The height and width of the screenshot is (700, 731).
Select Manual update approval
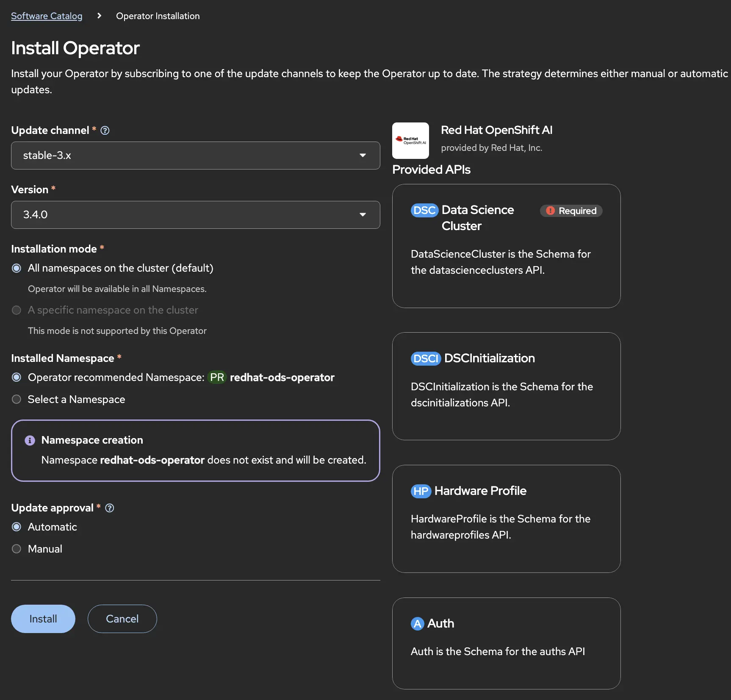(x=17, y=549)
